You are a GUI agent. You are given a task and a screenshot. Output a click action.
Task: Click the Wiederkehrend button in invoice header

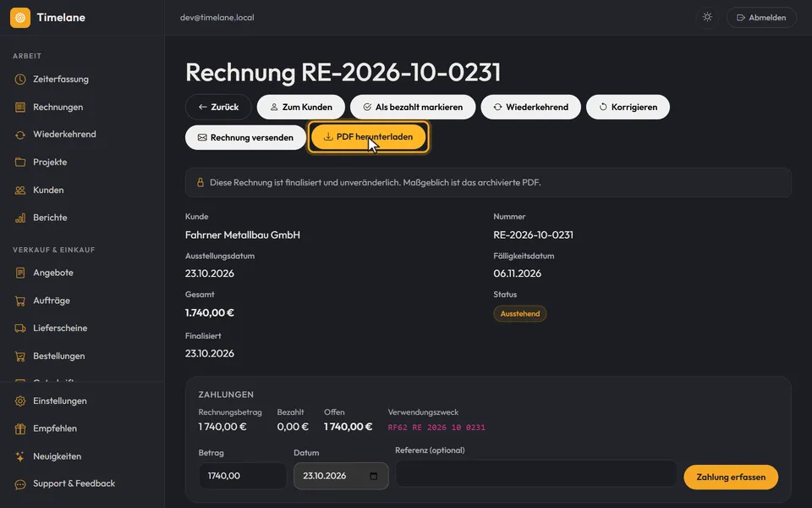pyautogui.click(x=531, y=107)
